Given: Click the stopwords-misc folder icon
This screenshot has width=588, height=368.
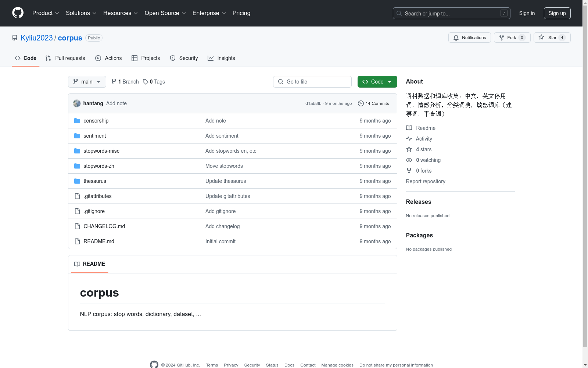Looking at the screenshot, I should tap(77, 151).
